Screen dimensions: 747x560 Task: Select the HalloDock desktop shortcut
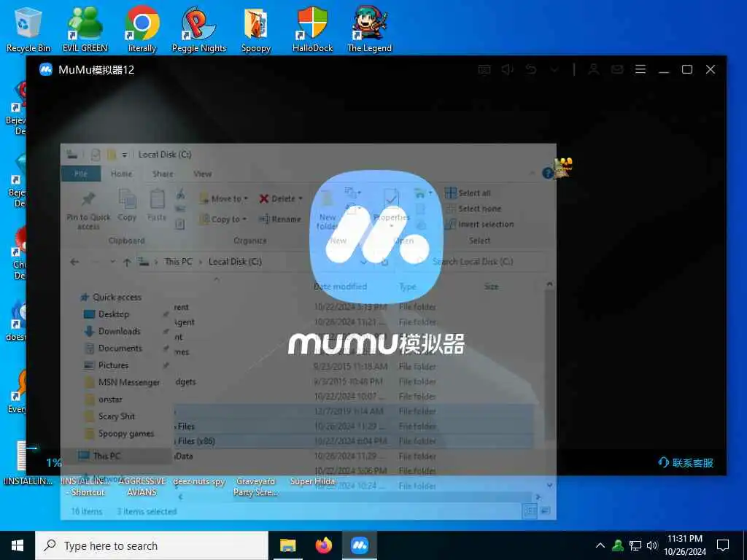pyautogui.click(x=312, y=29)
